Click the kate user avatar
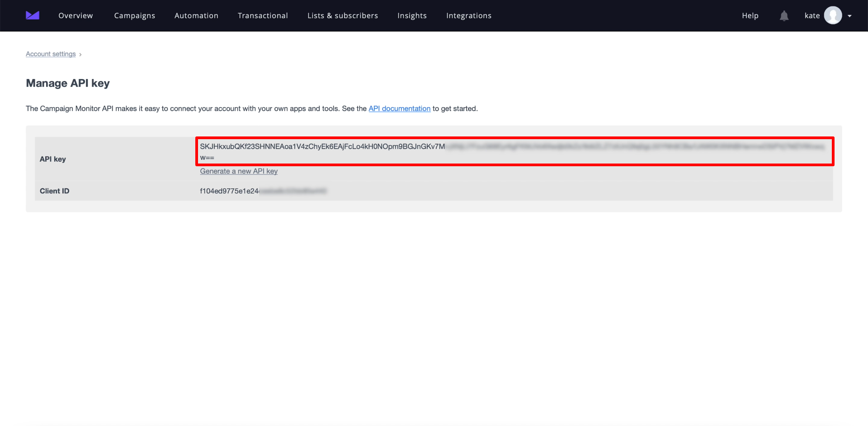Viewport: 868px width, 426px height. 833,15
